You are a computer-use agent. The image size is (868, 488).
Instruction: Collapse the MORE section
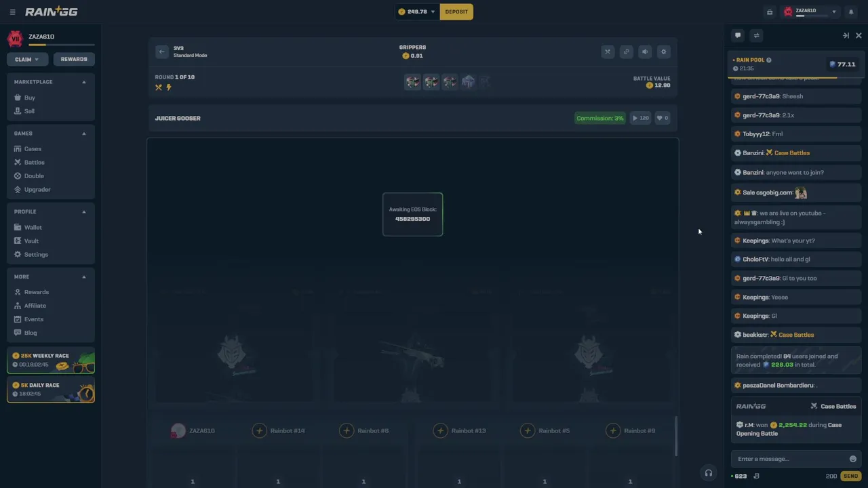click(84, 277)
